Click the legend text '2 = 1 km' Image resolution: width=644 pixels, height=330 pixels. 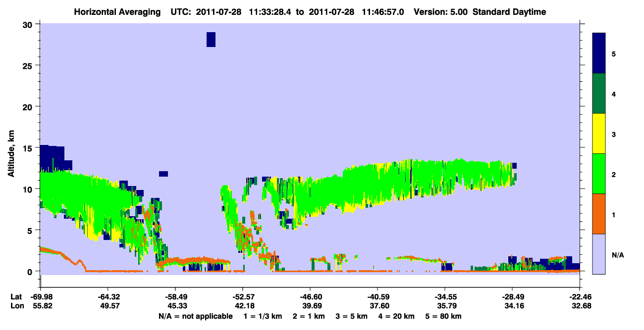(310, 317)
